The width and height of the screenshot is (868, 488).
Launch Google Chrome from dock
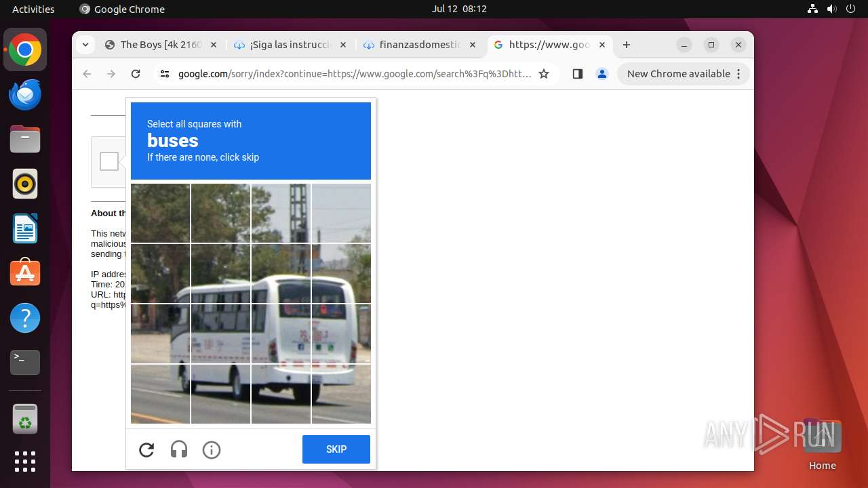[25, 50]
